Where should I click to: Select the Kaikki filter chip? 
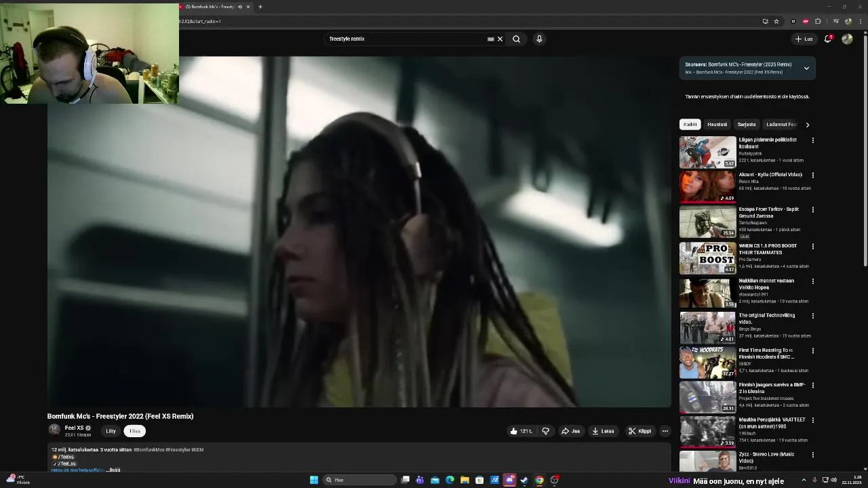click(x=690, y=125)
